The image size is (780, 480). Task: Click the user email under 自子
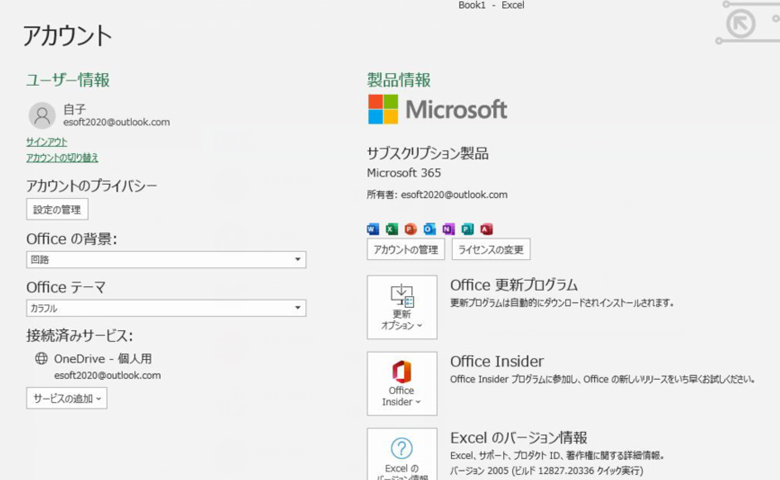tap(116, 122)
